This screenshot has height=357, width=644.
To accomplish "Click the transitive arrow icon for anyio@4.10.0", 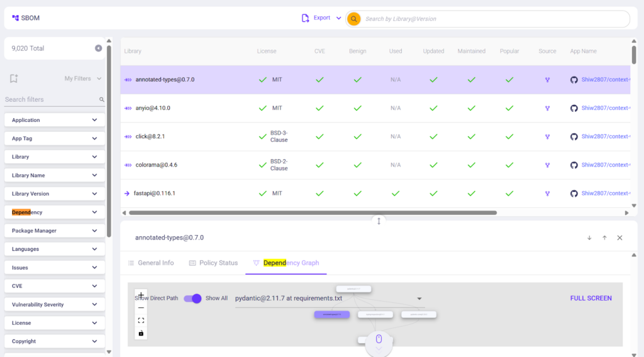I will (x=128, y=108).
